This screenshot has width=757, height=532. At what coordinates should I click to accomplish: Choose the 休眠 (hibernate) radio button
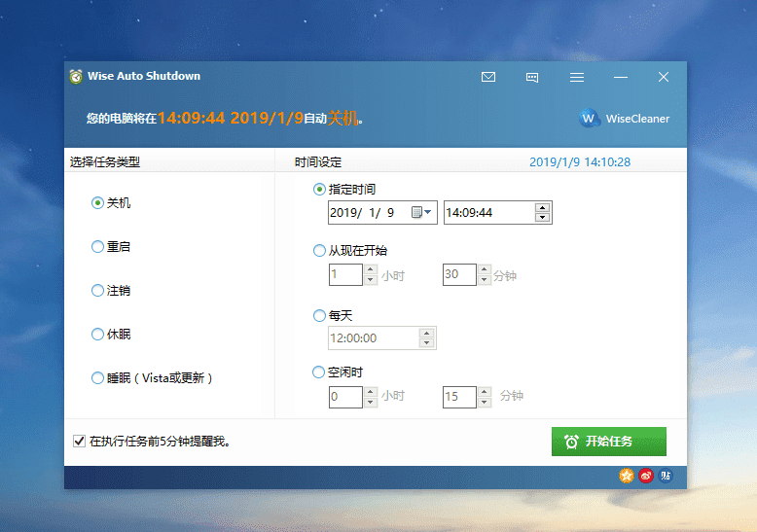[97, 335]
